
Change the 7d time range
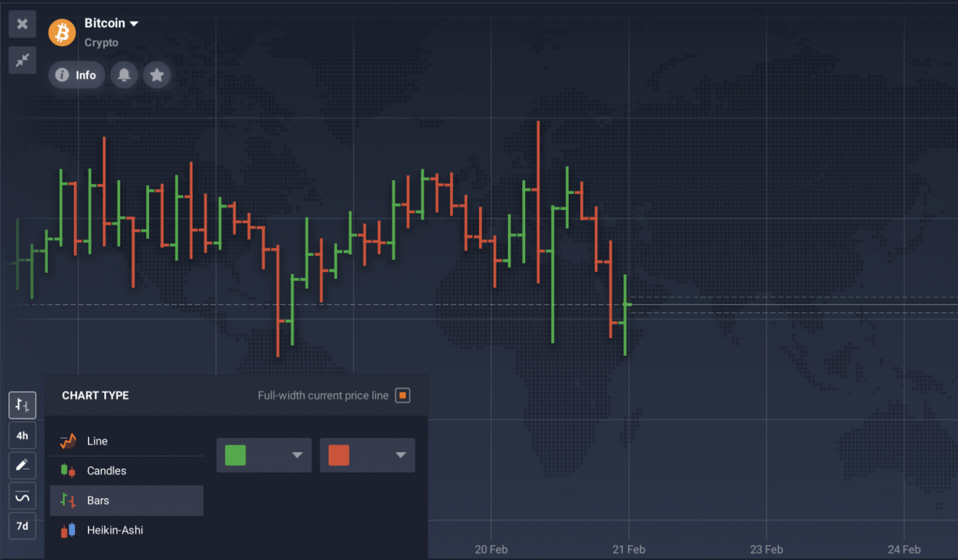(22, 526)
